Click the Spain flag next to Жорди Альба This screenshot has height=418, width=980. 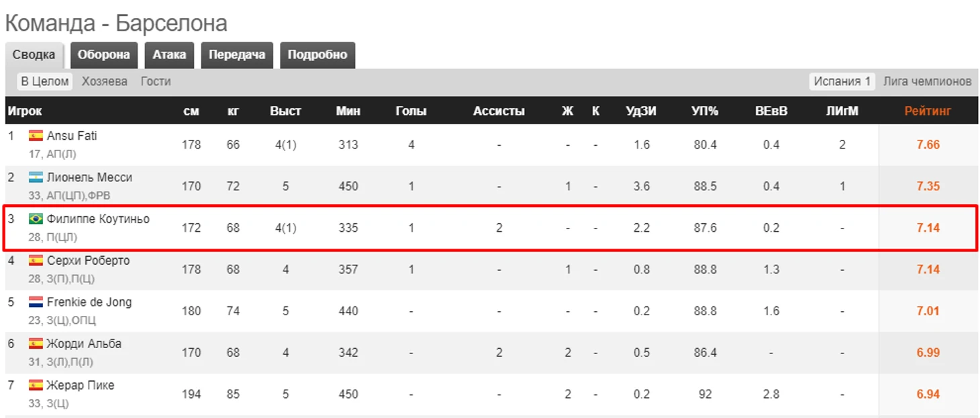(x=36, y=344)
